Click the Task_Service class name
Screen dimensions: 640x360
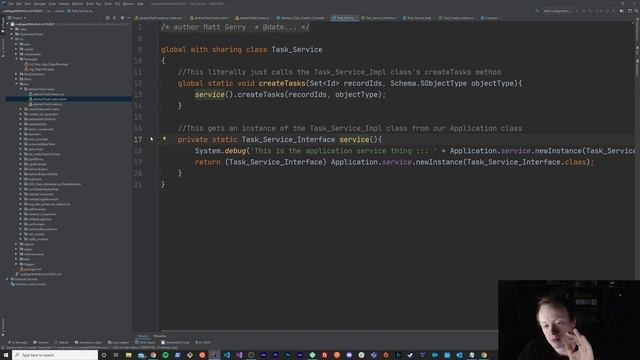point(297,49)
